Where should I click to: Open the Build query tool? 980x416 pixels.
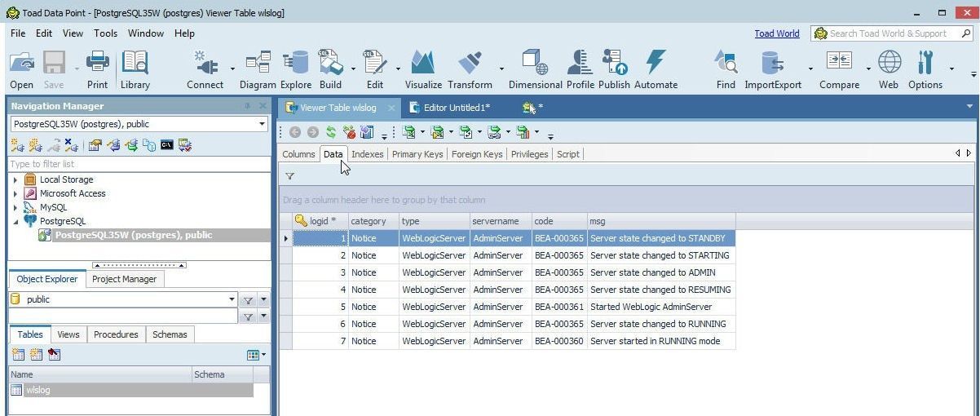(x=331, y=69)
